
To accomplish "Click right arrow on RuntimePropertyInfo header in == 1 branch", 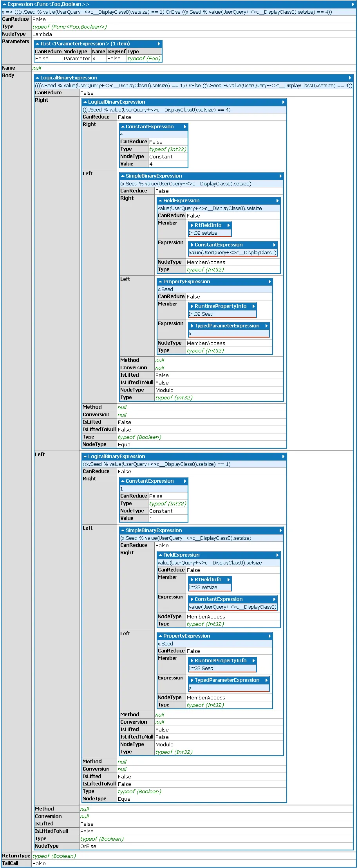I will 253,661.
